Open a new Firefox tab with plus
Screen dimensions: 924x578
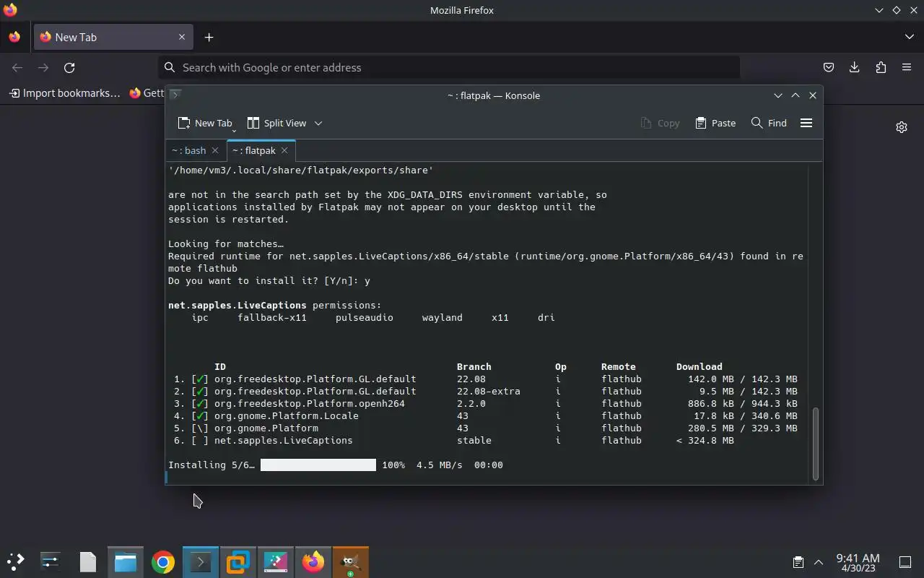[209, 37]
